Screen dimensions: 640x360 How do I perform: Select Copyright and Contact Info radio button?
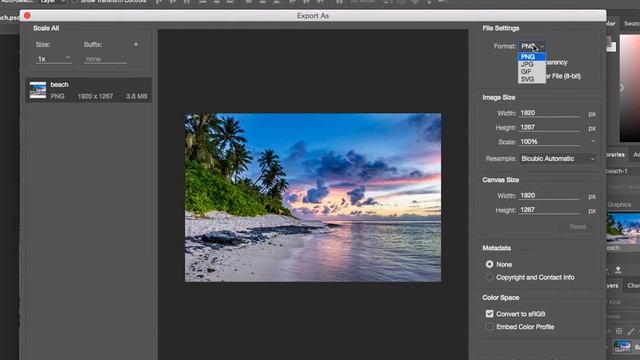coord(489,277)
